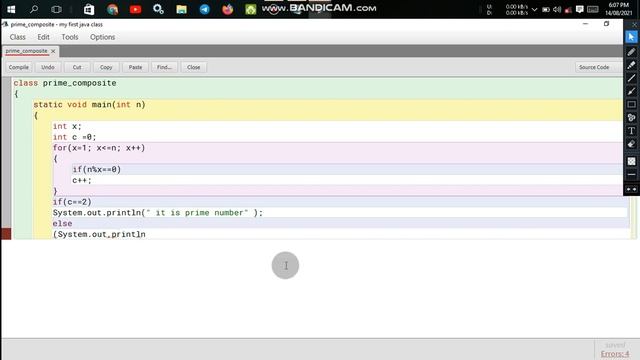Place cursor in 'int c =0;' line
The image size is (640, 360).
coord(74,137)
